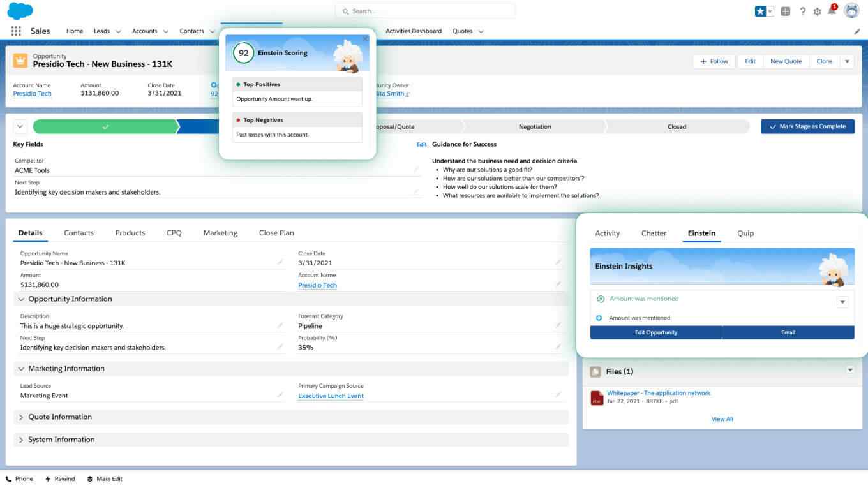The height and width of the screenshot is (488, 868).
Task: Edit Probability (%) using its pencil
Action: point(558,347)
